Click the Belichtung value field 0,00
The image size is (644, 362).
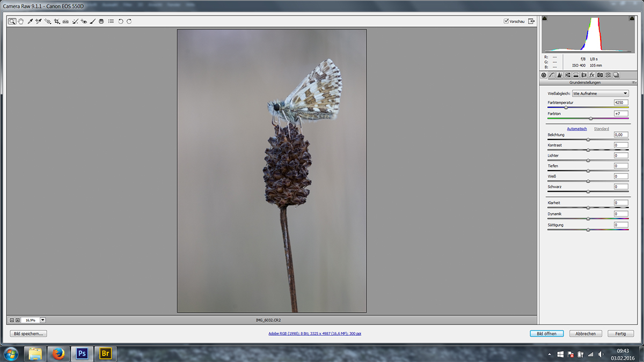(621, 135)
